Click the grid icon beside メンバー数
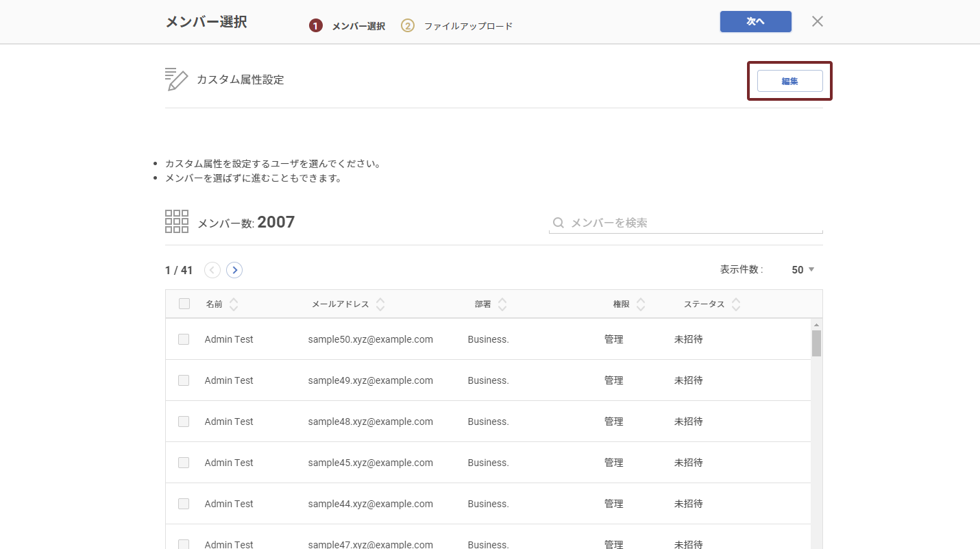The width and height of the screenshot is (980, 549). [177, 221]
